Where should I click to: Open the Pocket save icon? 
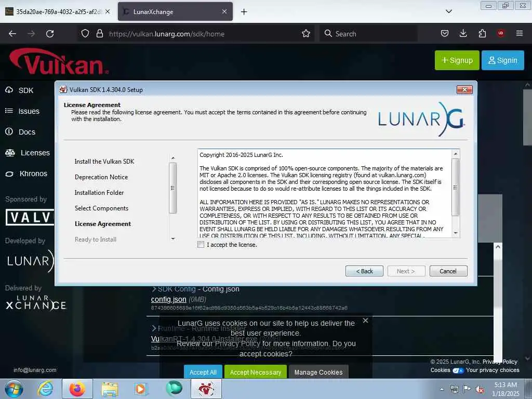445,33
